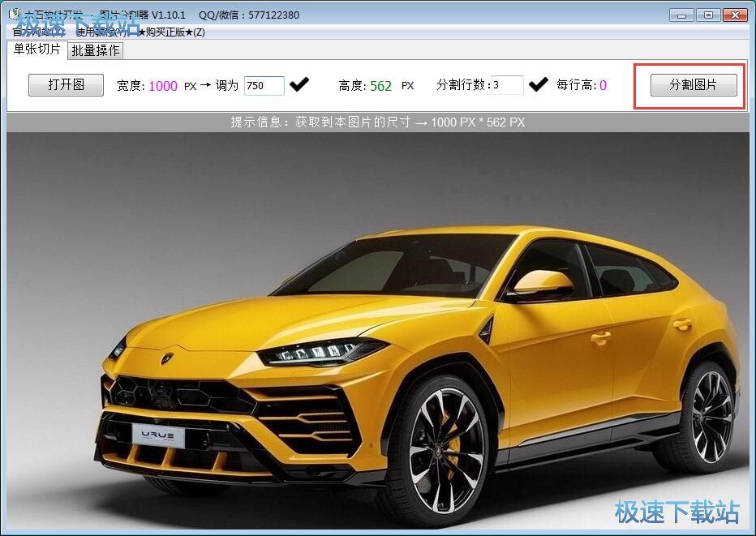
Task: Click the green height value 562
Action: [x=380, y=86]
